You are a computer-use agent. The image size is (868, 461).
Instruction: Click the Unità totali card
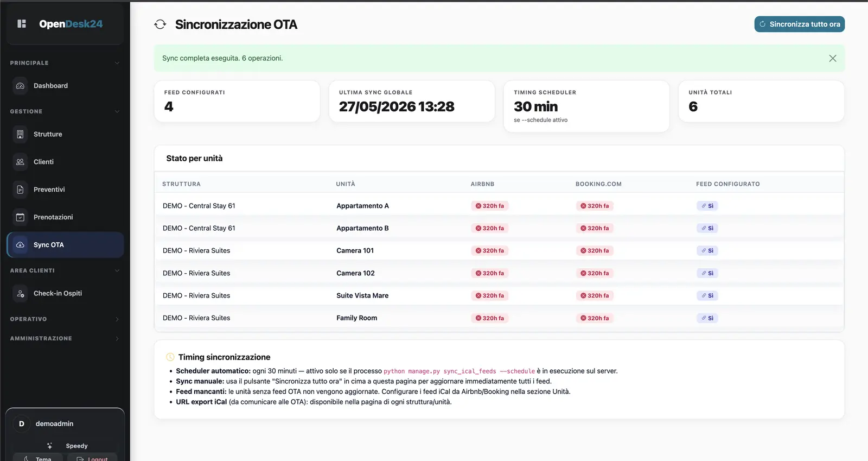(761, 102)
